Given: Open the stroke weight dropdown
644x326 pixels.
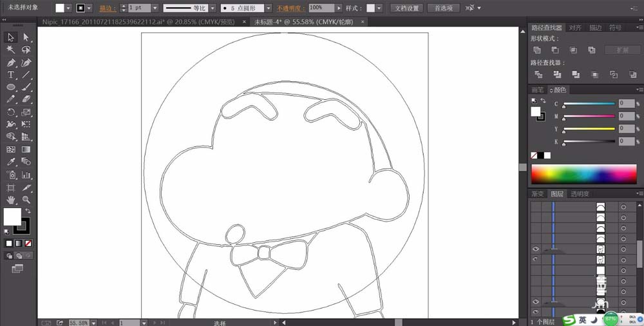Looking at the screenshot, I should 155,8.
